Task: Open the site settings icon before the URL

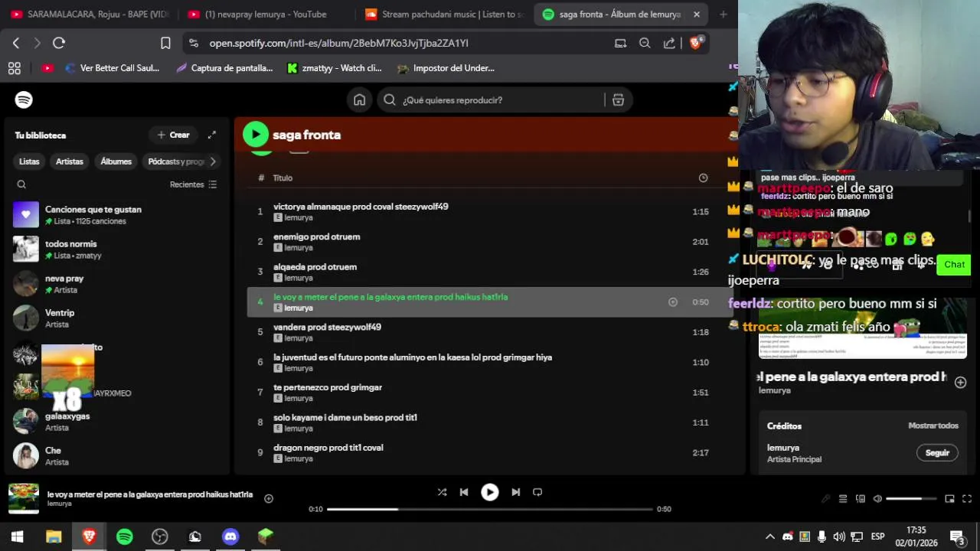Action: coord(193,44)
